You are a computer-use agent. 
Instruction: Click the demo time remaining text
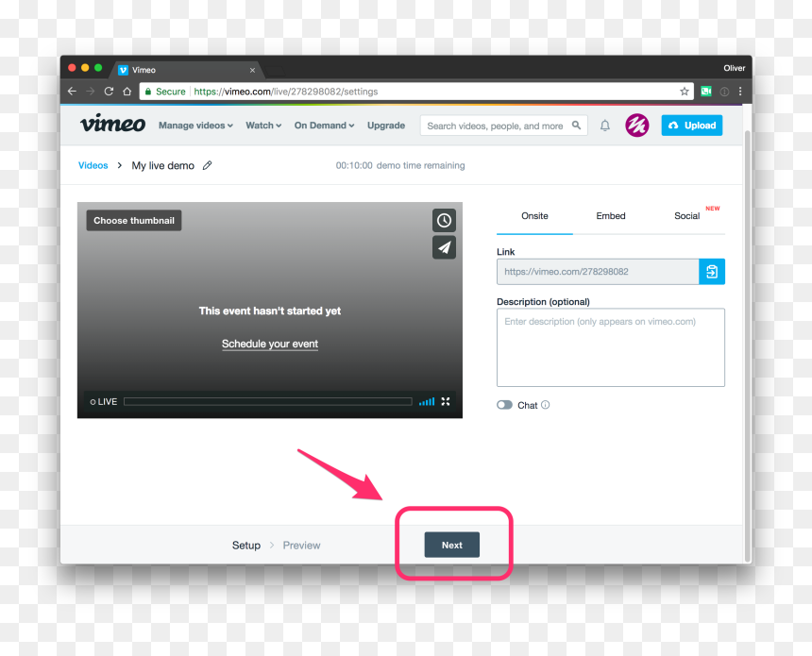[x=400, y=165]
